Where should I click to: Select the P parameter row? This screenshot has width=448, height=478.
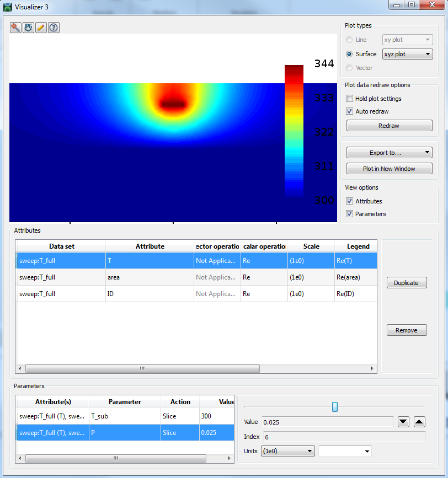tap(125, 433)
